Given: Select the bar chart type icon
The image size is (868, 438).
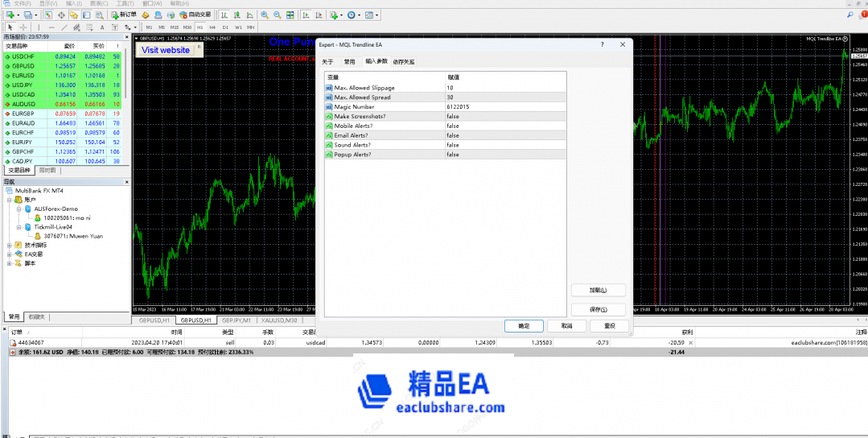Looking at the screenshot, I should click(224, 15).
